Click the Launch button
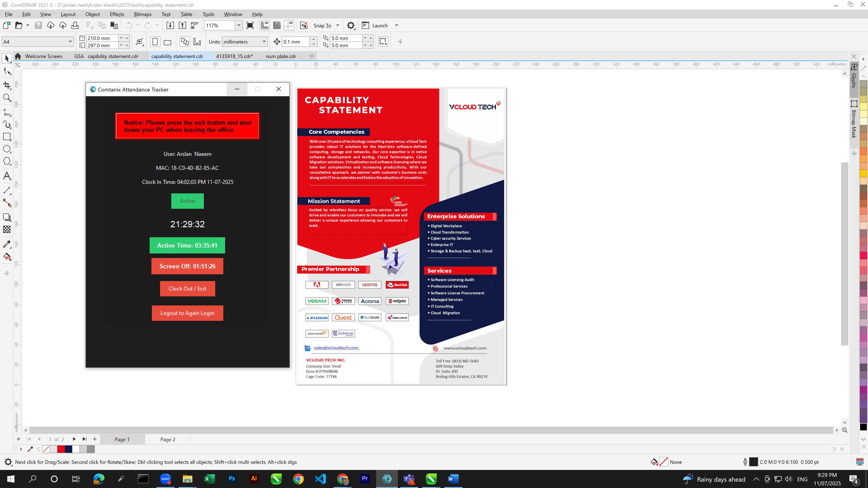 (375, 25)
